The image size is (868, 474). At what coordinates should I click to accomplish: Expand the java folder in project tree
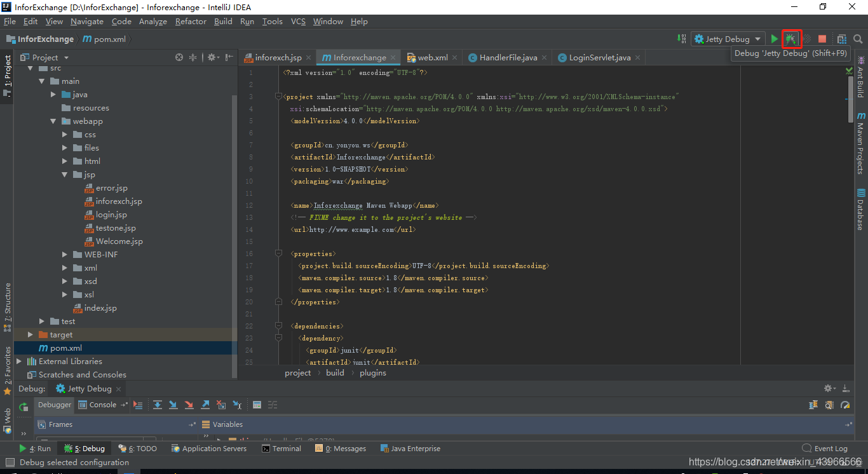pyautogui.click(x=53, y=95)
